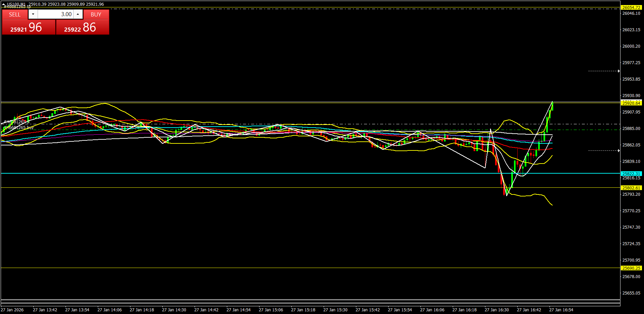Click the yellow 25690.25 price label

click(x=631, y=268)
